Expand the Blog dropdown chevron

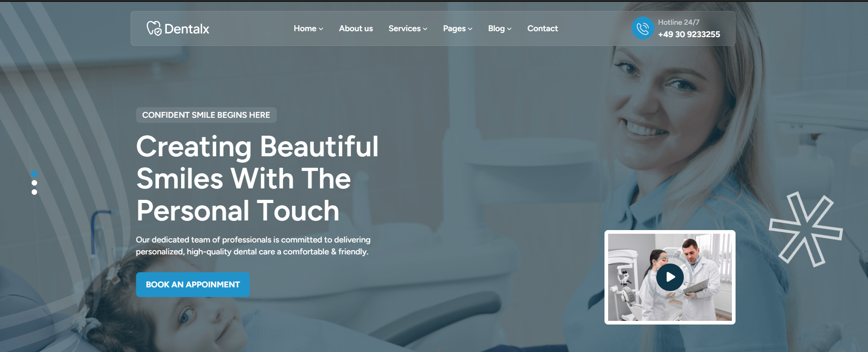(x=509, y=29)
